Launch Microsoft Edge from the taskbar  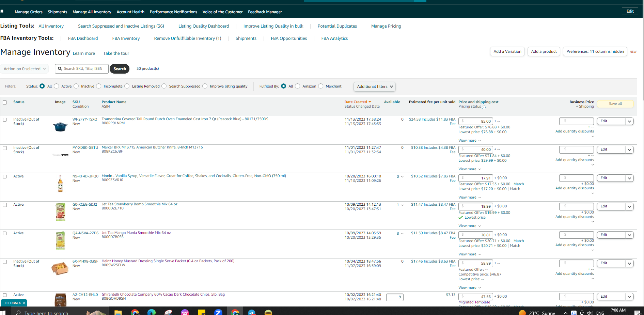coord(152,312)
